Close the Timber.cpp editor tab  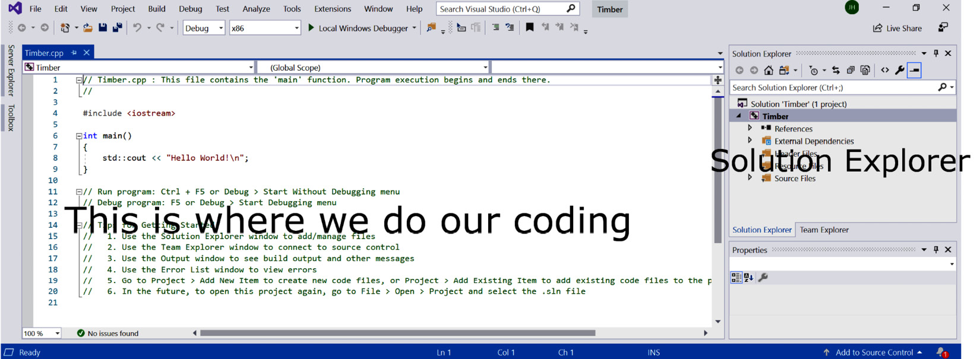point(87,53)
